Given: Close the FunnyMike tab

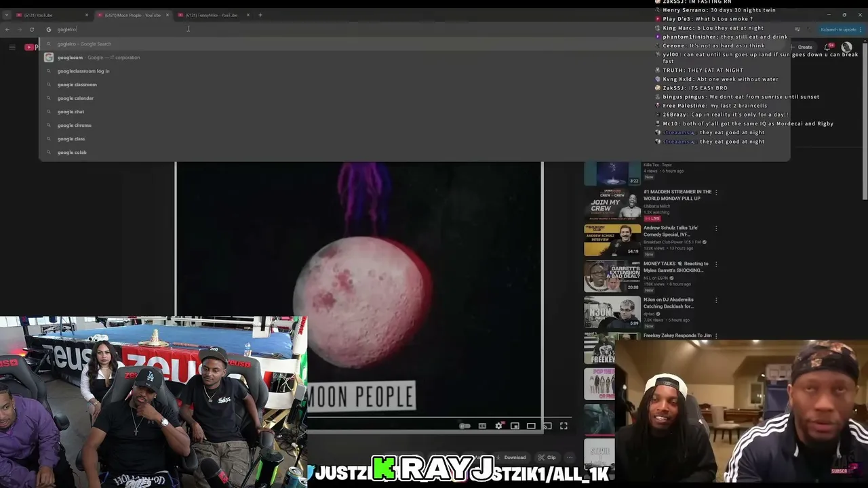Looking at the screenshot, I should [248, 15].
